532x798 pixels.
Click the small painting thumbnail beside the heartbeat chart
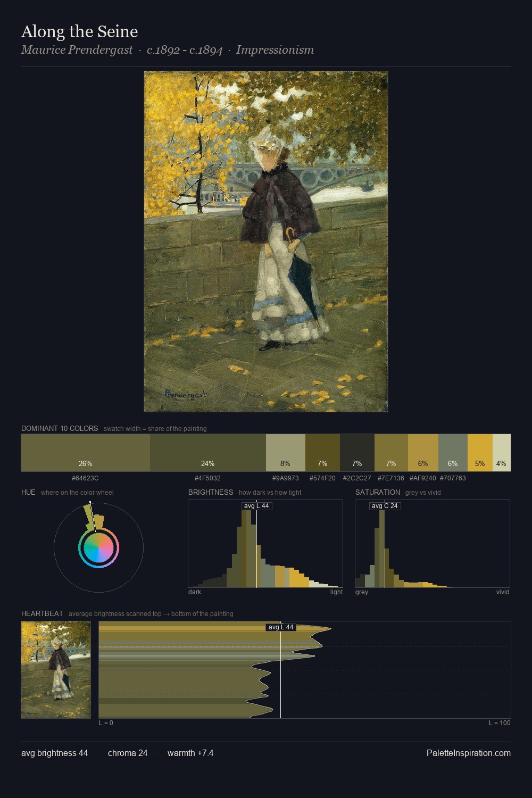pyautogui.click(x=56, y=670)
